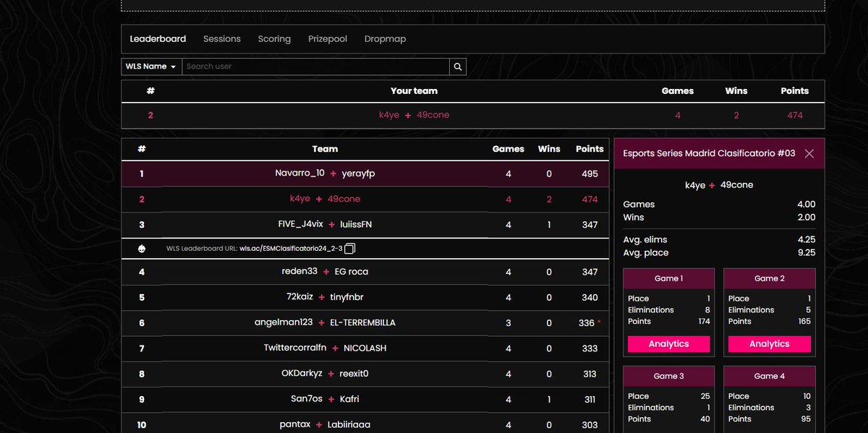Image resolution: width=868 pixels, height=433 pixels.
Task: Click the Esports Series Madrid Clasificatorio #03 title
Action: point(710,153)
